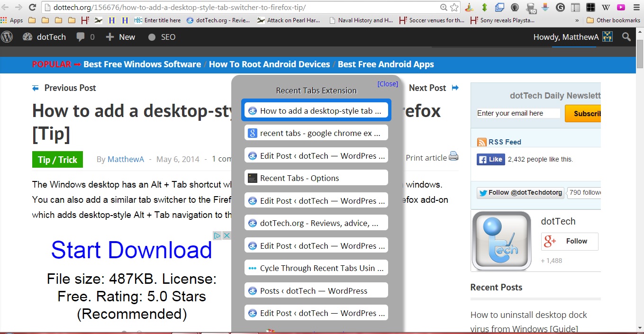Go to the Next Post link
Image resolution: width=644 pixels, height=334 pixels.
434,88
